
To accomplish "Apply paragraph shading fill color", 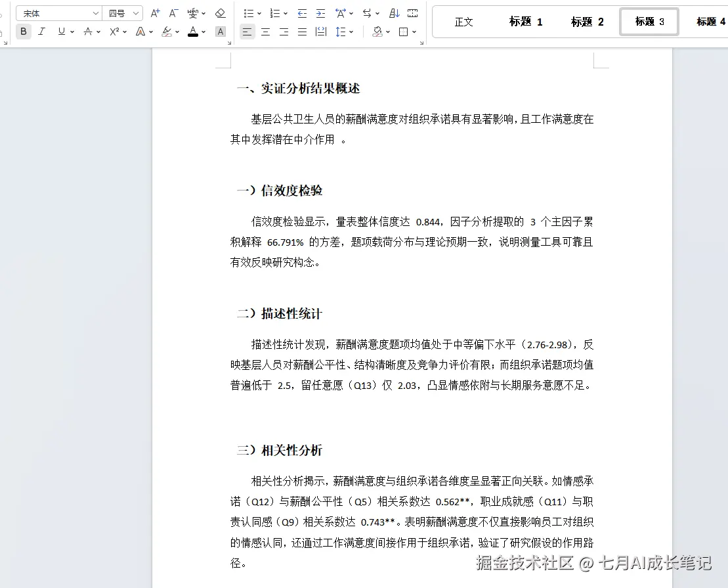I will coord(377,32).
